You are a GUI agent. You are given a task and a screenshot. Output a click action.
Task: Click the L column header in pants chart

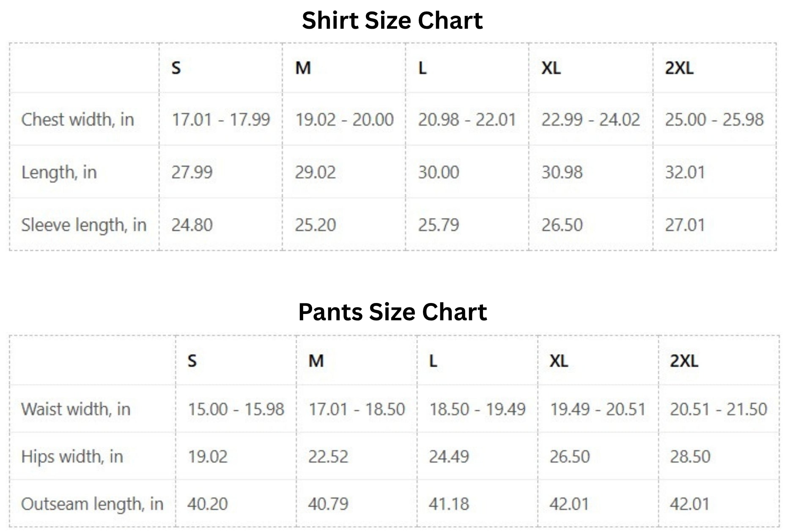coord(433,361)
